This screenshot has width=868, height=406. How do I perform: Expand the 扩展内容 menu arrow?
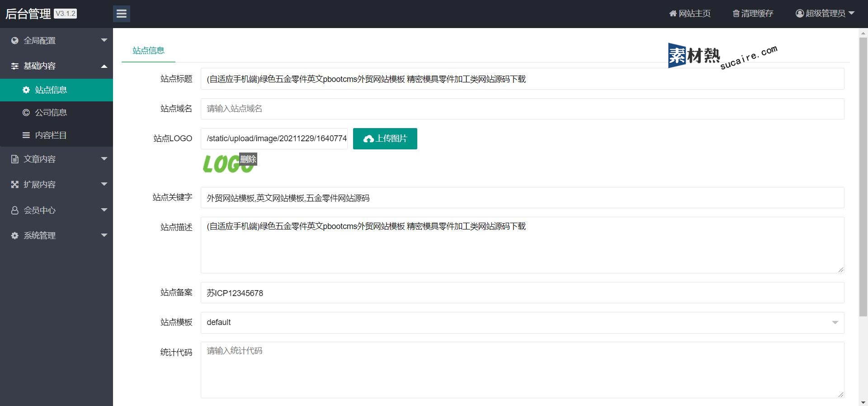(x=104, y=184)
